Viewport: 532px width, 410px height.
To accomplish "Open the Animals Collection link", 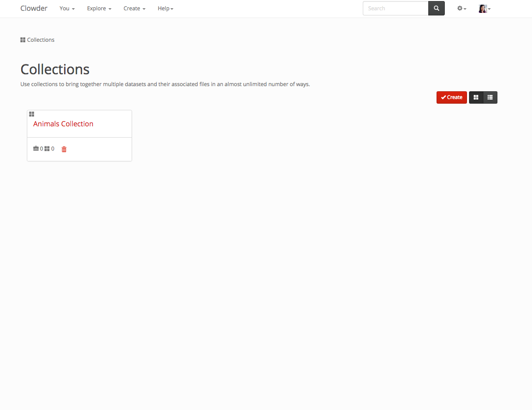I will 63,124.
